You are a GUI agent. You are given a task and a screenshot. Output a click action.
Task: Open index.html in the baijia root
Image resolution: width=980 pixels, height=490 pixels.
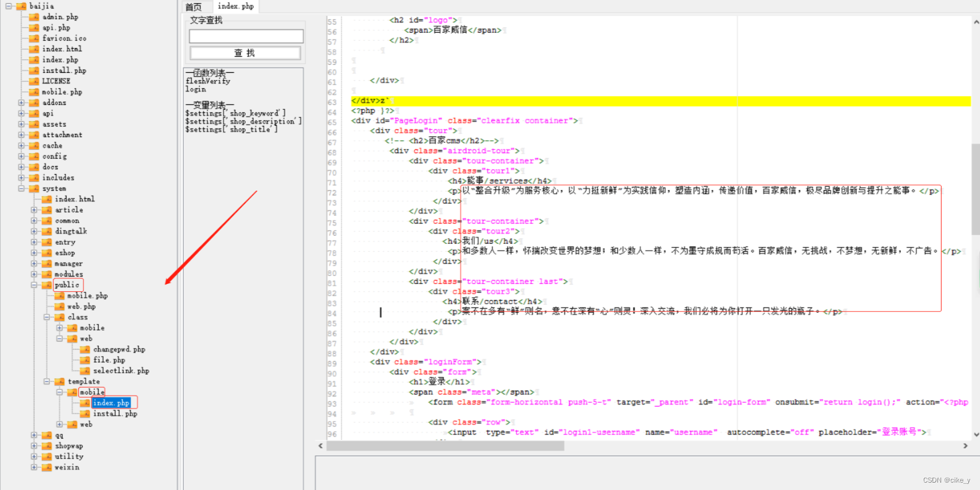point(62,49)
